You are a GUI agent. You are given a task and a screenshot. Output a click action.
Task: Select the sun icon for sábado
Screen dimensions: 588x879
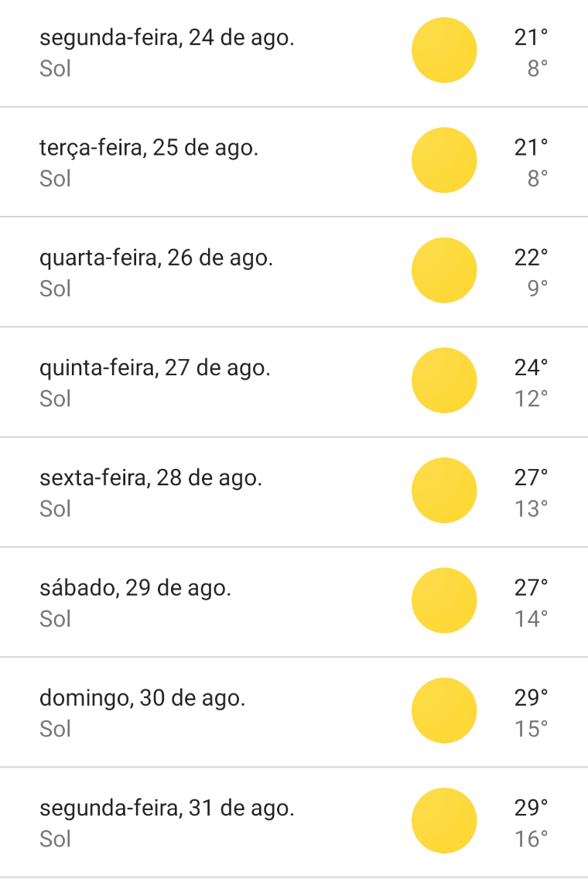[x=444, y=600]
